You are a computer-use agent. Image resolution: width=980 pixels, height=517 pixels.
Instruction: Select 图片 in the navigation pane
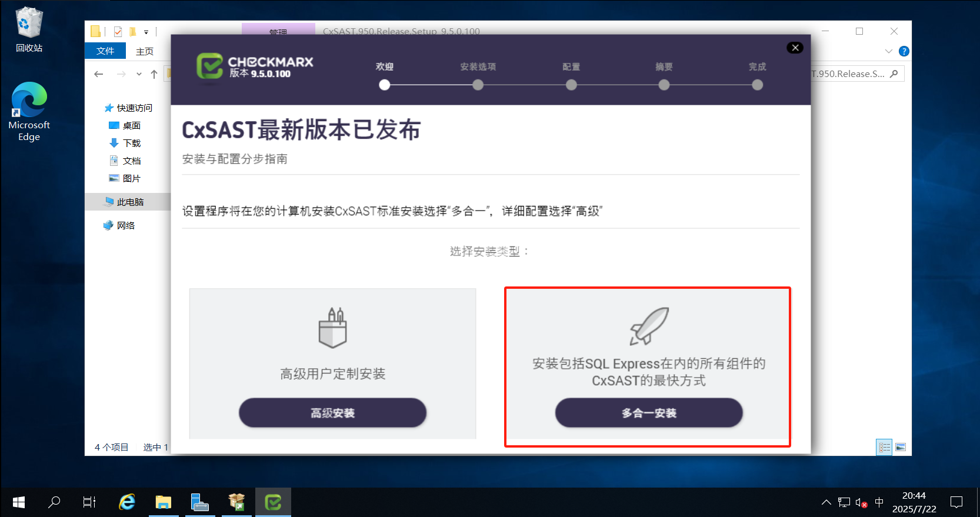125,178
